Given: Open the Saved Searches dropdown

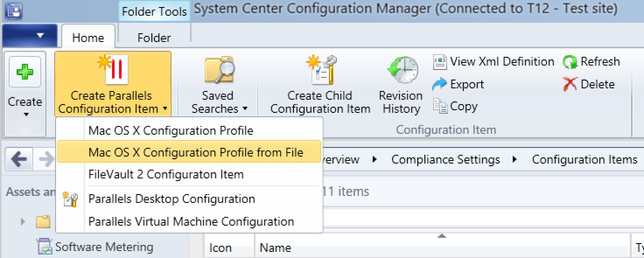Looking at the screenshot, I should 220,85.
